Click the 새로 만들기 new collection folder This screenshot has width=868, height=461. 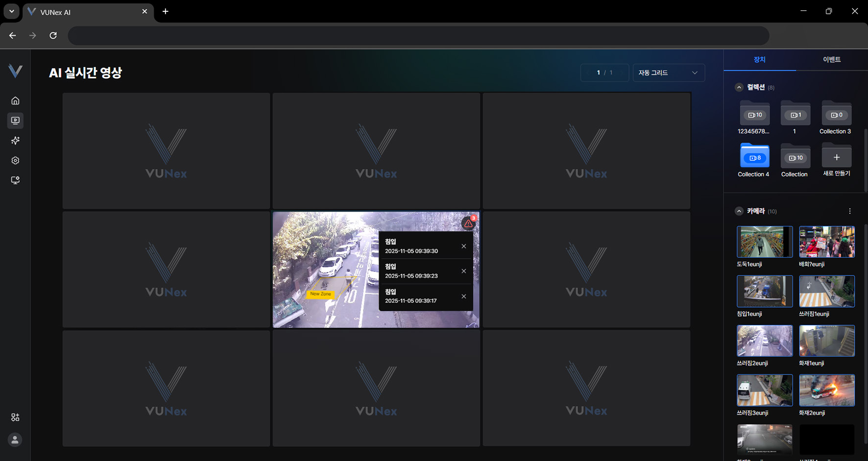pos(836,157)
